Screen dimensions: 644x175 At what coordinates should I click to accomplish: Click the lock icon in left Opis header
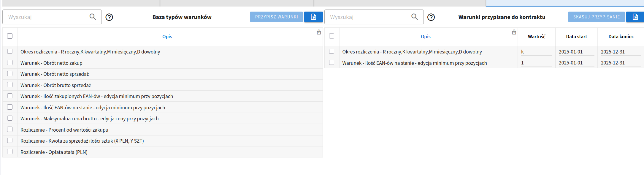click(319, 32)
